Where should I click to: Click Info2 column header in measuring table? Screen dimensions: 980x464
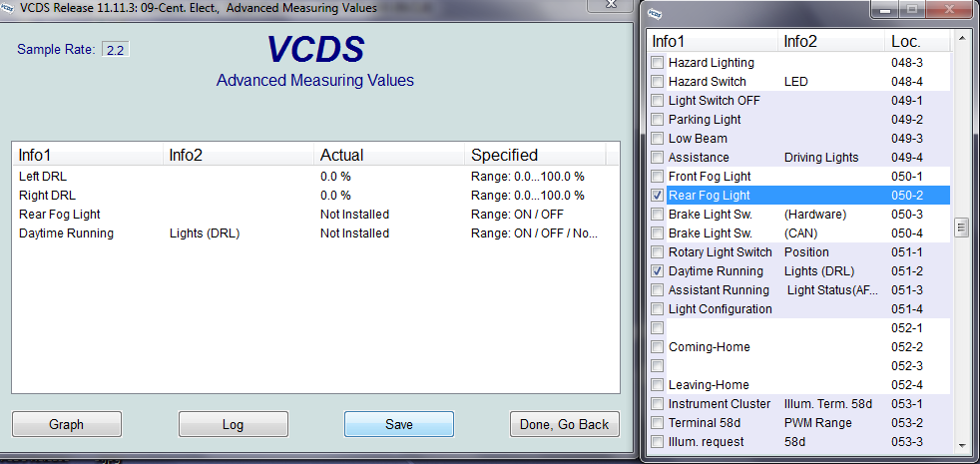239,155
